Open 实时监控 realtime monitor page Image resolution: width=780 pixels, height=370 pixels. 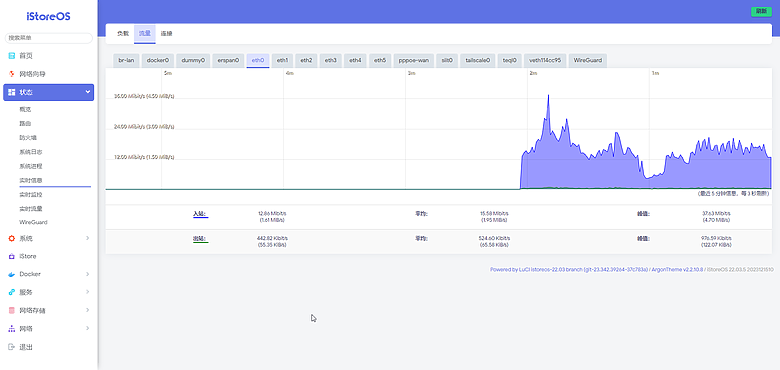click(x=31, y=194)
